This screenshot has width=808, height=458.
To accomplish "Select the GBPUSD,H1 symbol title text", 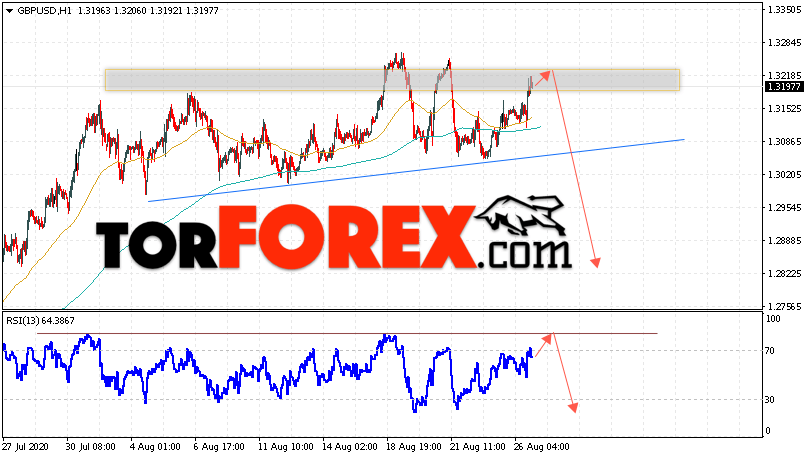I will pyautogui.click(x=45, y=10).
